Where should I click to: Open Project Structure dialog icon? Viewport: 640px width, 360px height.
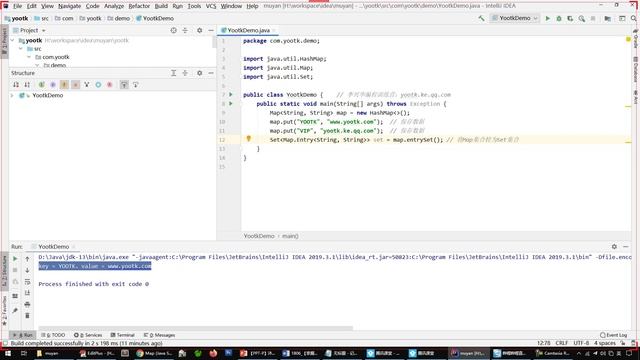click(608, 18)
